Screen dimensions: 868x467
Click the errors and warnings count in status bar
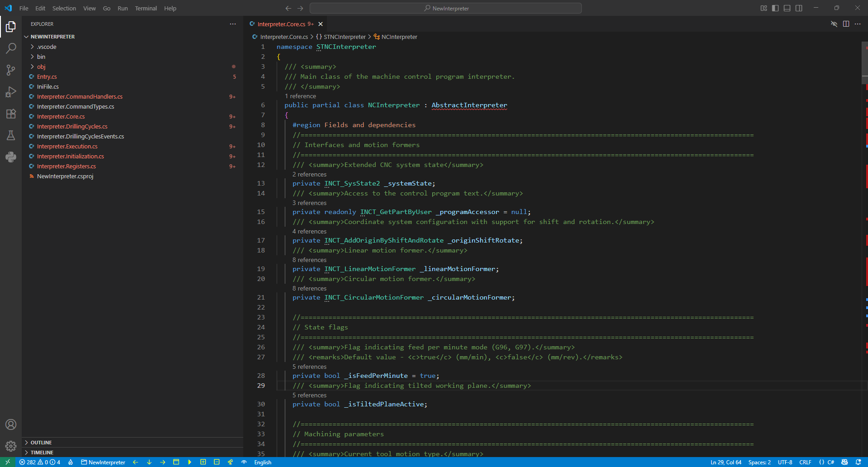point(40,462)
